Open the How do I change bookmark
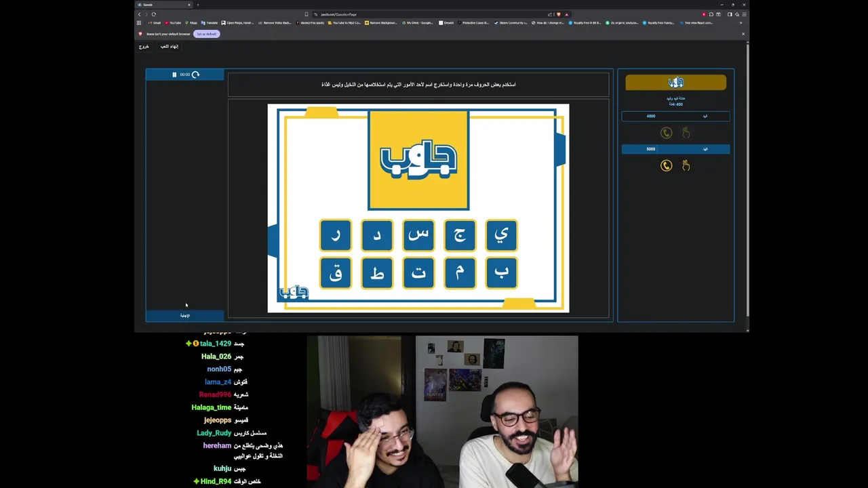 click(x=548, y=23)
